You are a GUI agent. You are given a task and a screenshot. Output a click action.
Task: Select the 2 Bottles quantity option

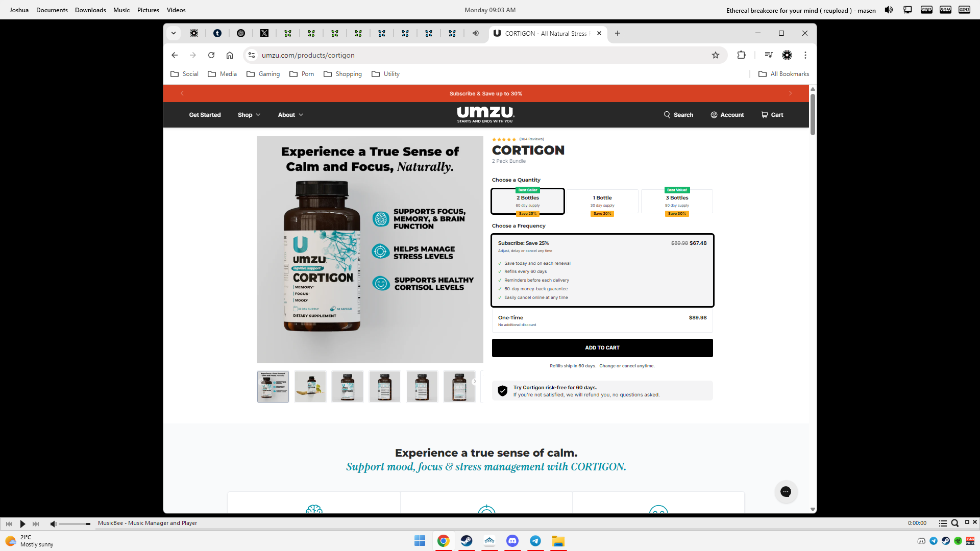pyautogui.click(x=528, y=202)
